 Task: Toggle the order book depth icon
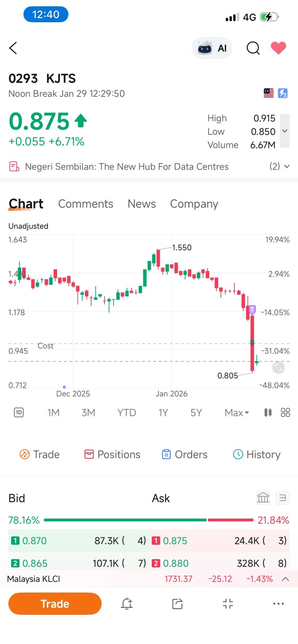coord(282,498)
